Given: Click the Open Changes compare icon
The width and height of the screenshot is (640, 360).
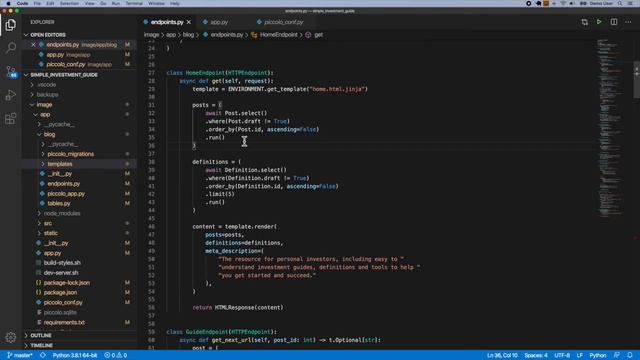Looking at the screenshot, I should (x=584, y=22).
